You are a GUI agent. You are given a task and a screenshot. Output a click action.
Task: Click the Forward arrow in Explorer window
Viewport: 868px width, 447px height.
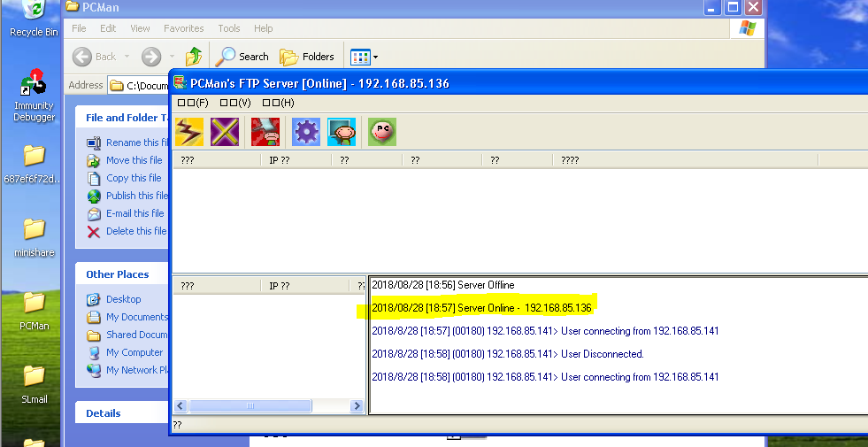click(x=151, y=57)
